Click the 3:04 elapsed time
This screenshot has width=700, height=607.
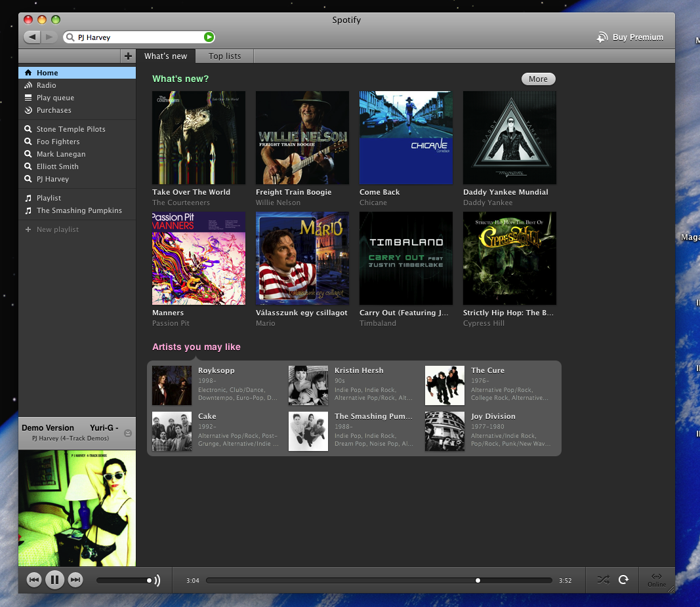193,580
